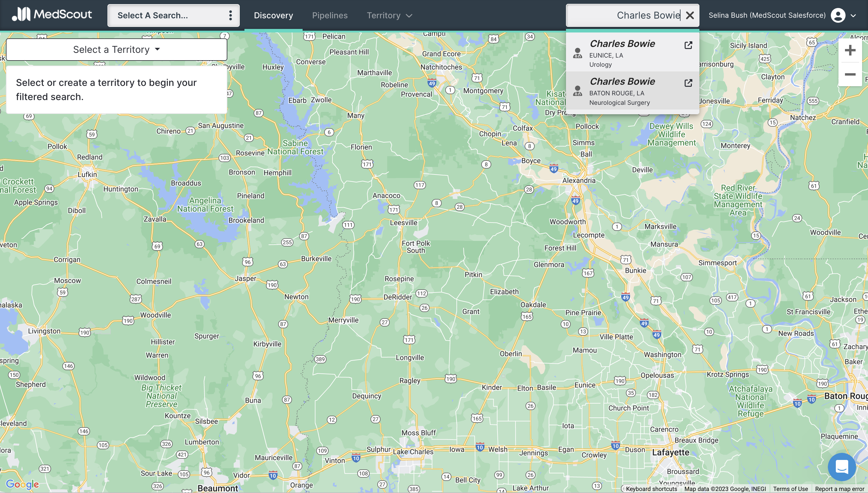The image size is (868, 493).
Task: Open Charles Bowie Eunice profile in new tab
Action: [688, 45]
